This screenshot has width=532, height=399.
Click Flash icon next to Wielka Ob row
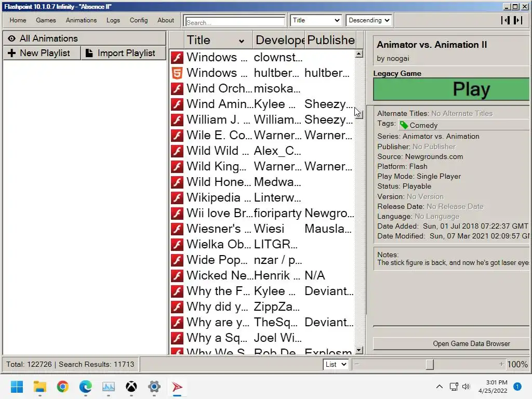(x=177, y=245)
